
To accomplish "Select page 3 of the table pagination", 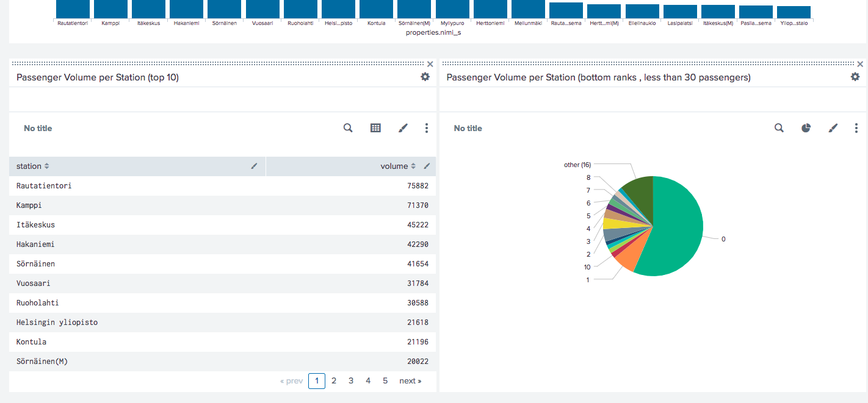I will click(351, 380).
